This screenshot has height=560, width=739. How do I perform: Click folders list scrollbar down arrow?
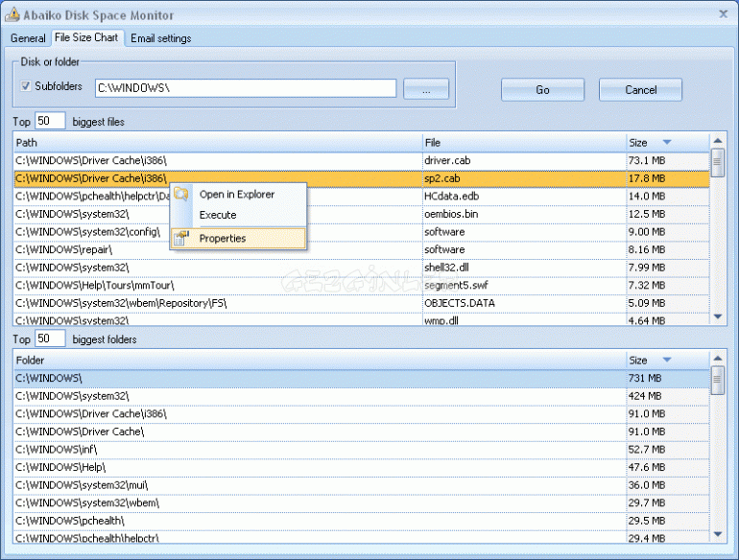point(718,534)
